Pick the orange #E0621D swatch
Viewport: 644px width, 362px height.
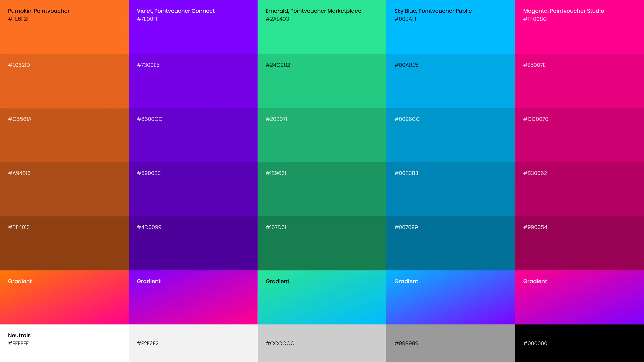coord(64,81)
